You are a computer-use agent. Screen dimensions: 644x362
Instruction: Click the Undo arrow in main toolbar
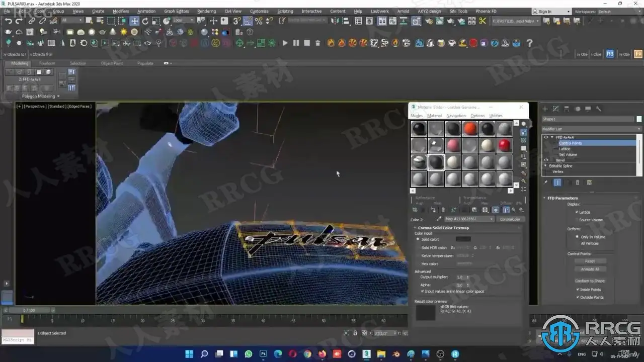pos(9,21)
